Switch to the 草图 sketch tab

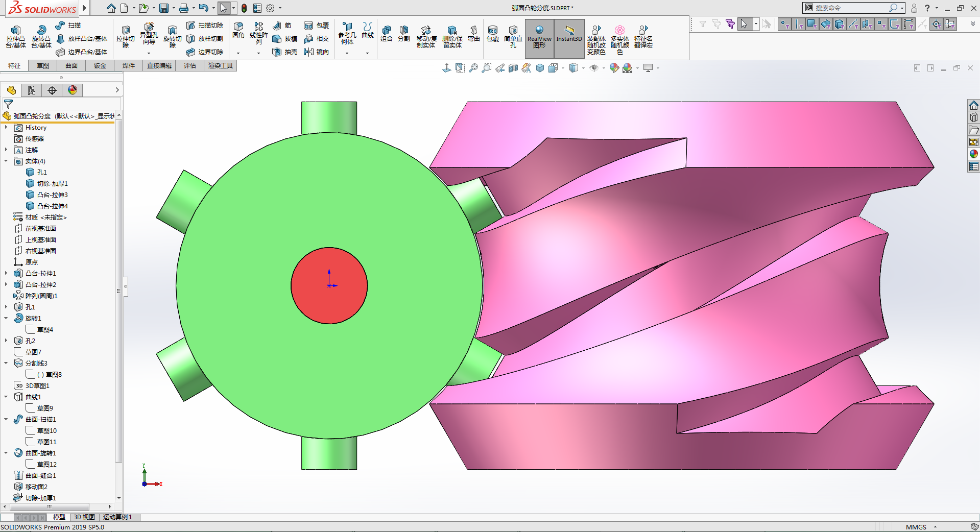pos(43,65)
